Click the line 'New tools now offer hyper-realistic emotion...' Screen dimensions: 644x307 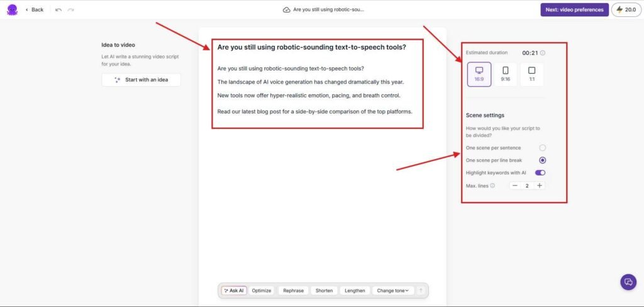pyautogui.click(x=309, y=96)
